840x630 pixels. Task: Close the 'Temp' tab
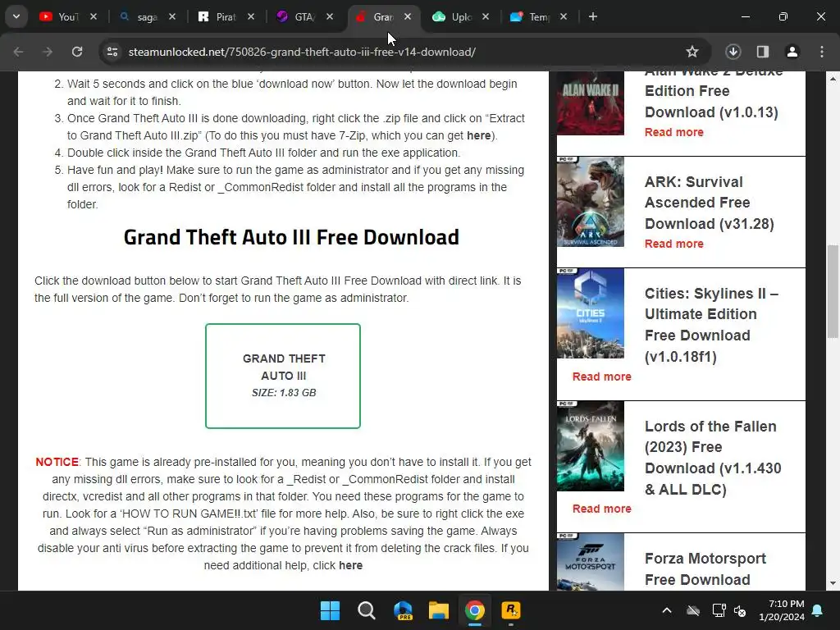[564, 16]
